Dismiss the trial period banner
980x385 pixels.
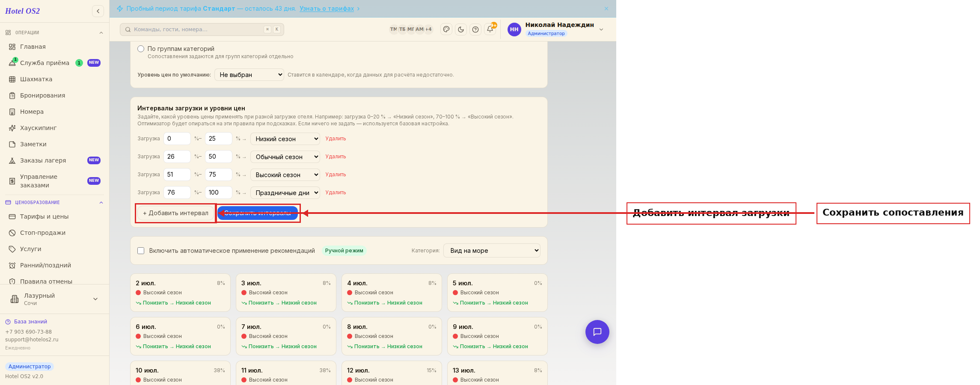[606, 9]
